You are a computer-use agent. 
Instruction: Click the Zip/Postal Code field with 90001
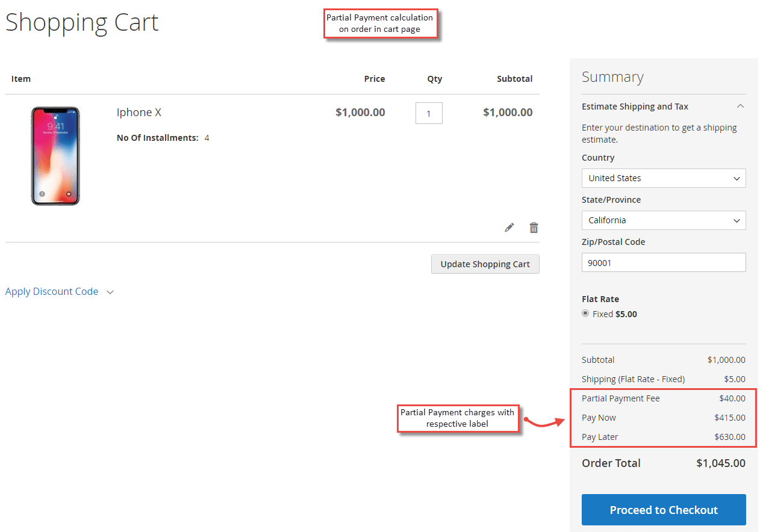coord(664,262)
